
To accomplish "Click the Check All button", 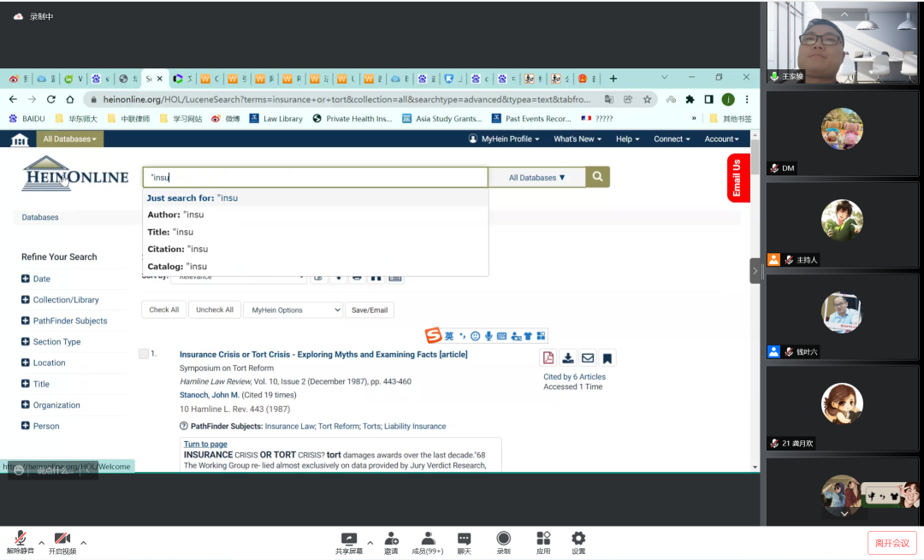I will tap(163, 309).
